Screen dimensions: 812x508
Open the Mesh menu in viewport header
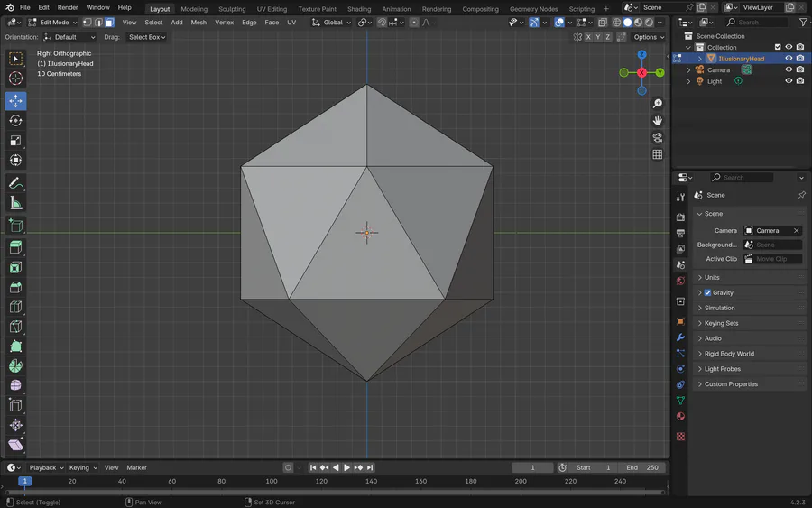click(x=198, y=23)
